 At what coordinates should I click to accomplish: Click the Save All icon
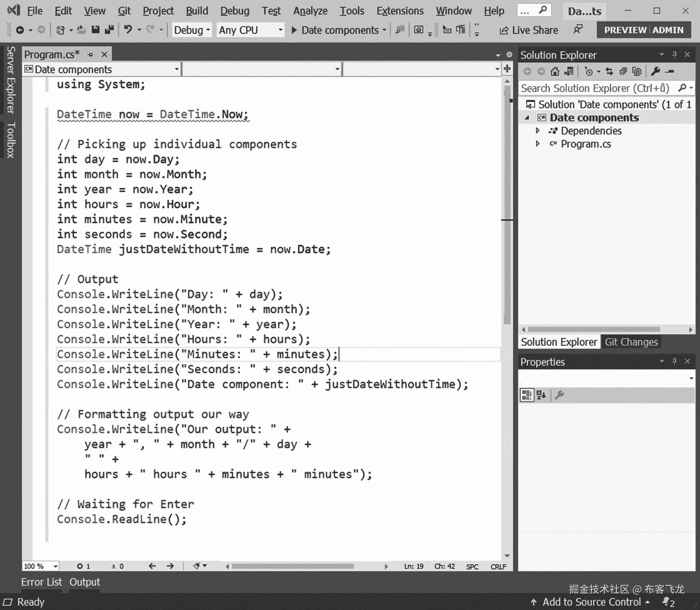click(x=109, y=30)
